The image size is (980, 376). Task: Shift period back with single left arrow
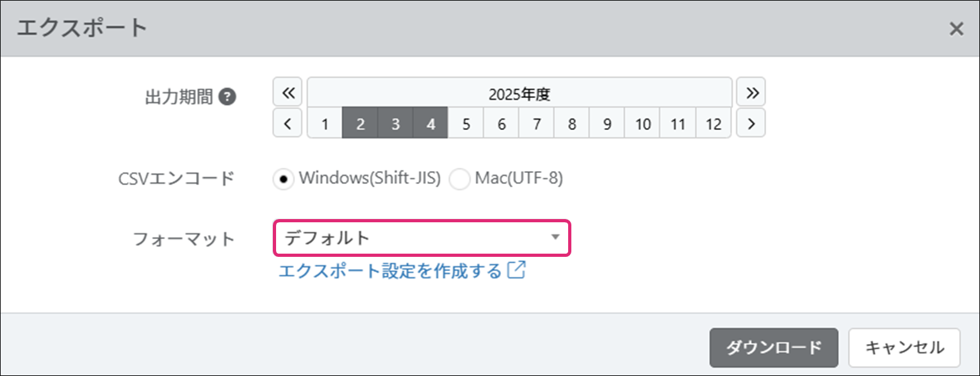tap(288, 124)
